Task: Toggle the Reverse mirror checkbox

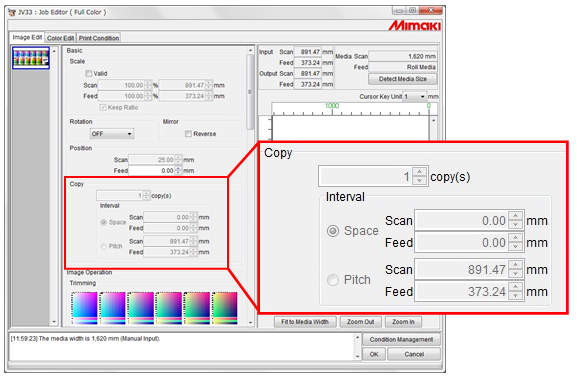Action: coord(189,134)
